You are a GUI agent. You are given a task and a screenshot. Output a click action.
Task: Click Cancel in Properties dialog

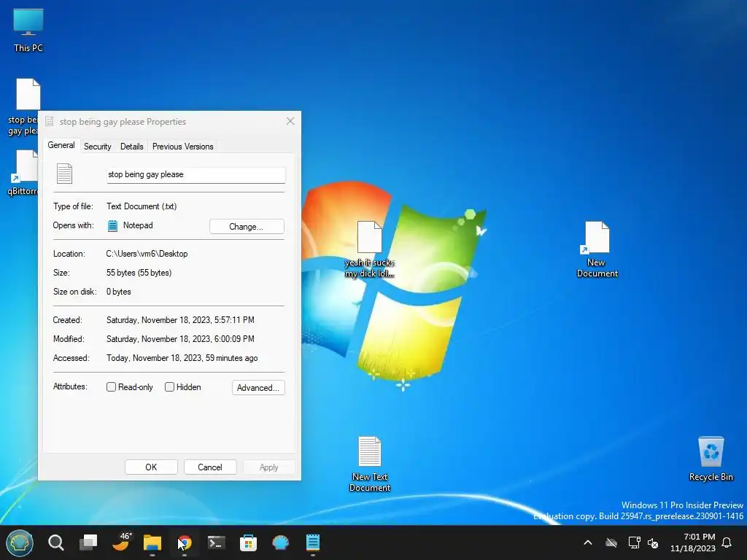pyautogui.click(x=209, y=467)
